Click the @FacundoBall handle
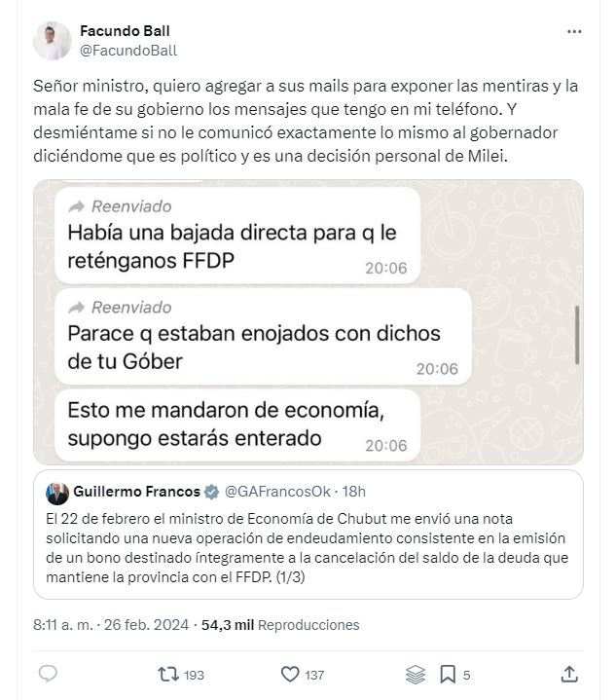This screenshot has height=700, width=616. tap(127, 50)
